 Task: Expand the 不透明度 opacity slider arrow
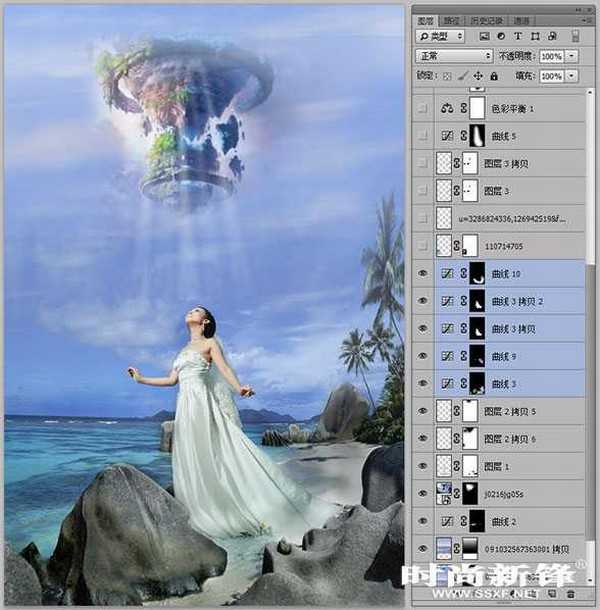(571, 56)
